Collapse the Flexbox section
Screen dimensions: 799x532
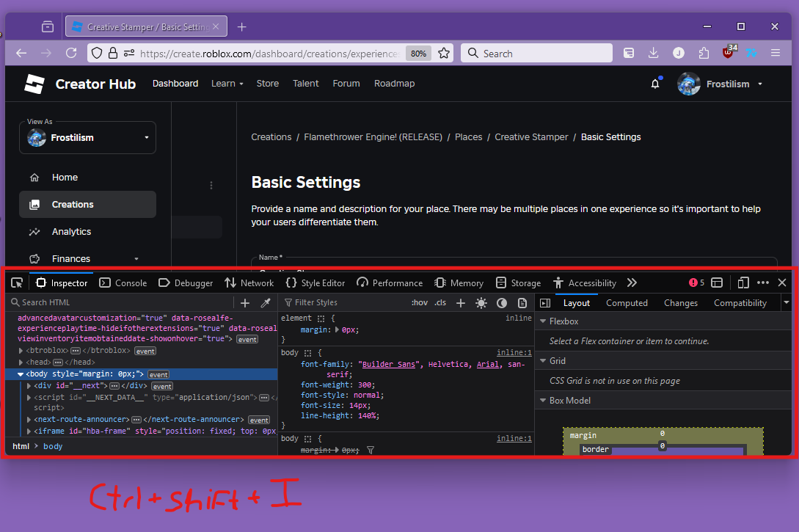pyautogui.click(x=544, y=321)
